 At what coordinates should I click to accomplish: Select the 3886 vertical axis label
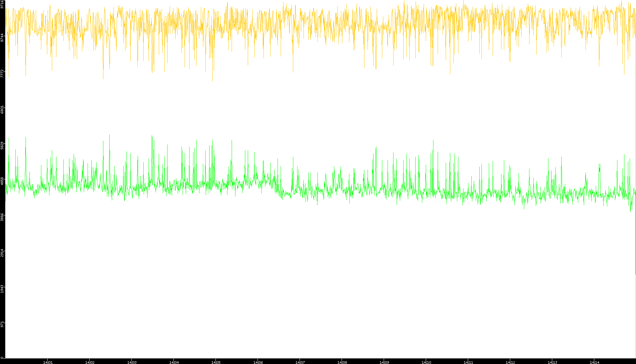pos(2,217)
